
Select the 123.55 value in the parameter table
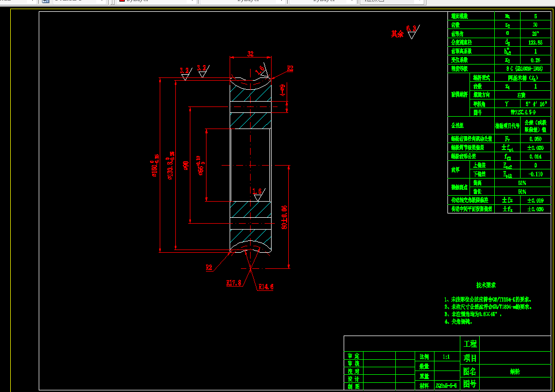click(x=535, y=42)
